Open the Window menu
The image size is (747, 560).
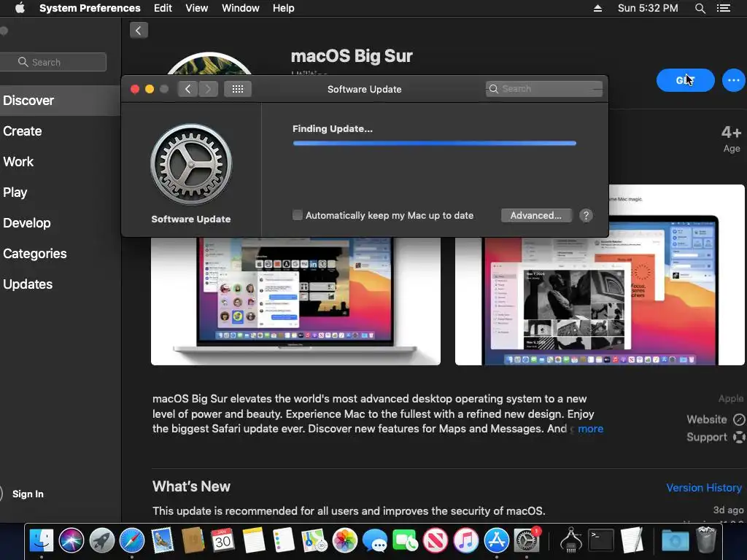coord(241,8)
